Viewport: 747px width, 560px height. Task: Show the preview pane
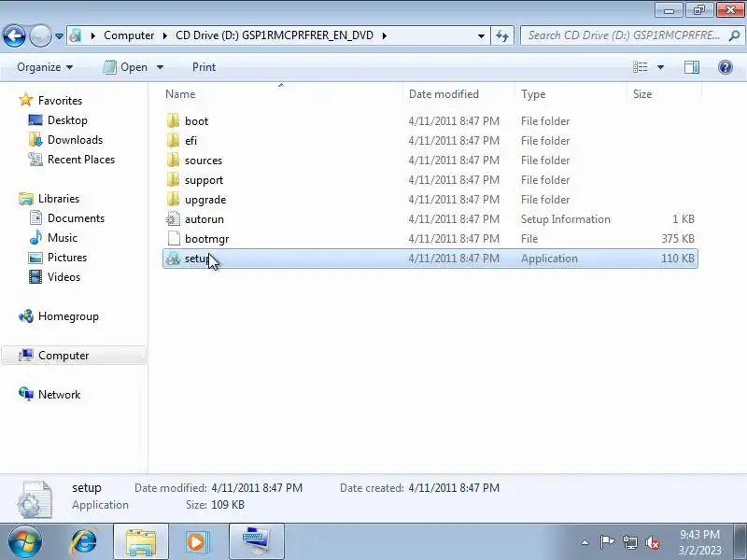pyautogui.click(x=692, y=67)
